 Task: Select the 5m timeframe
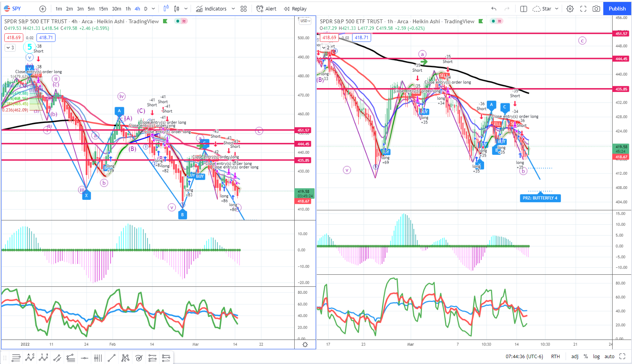[x=91, y=9]
